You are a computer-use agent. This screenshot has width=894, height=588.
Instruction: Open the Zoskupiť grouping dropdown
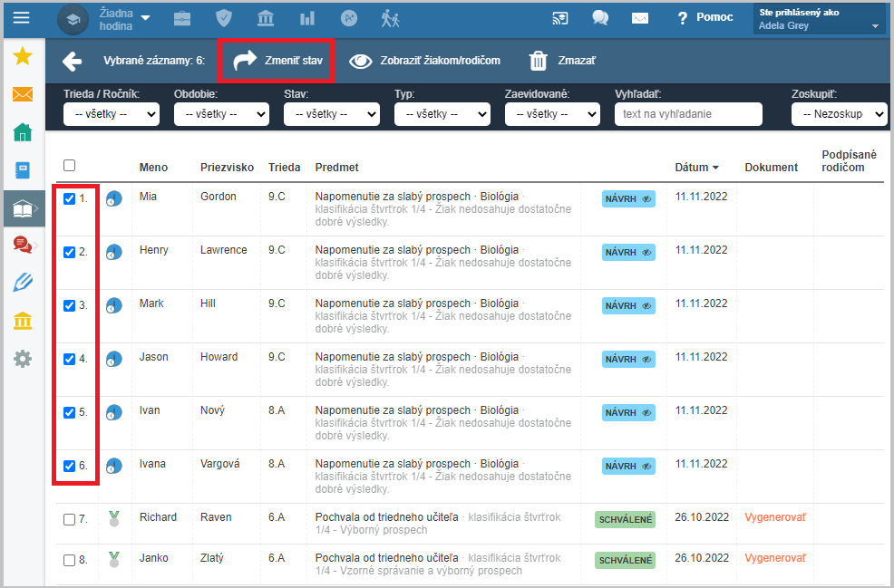pyautogui.click(x=840, y=114)
